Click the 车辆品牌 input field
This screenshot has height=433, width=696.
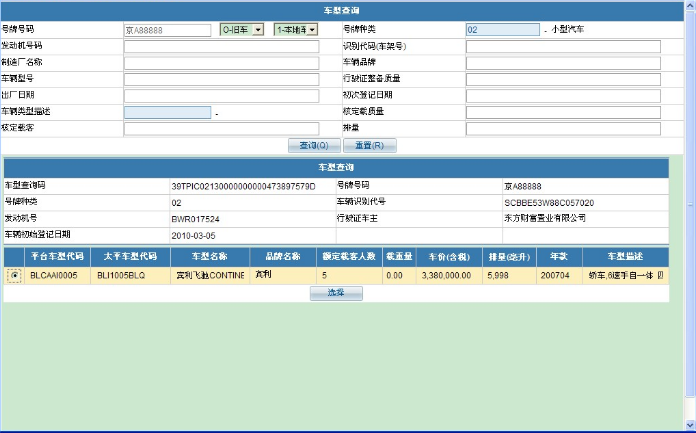point(563,62)
